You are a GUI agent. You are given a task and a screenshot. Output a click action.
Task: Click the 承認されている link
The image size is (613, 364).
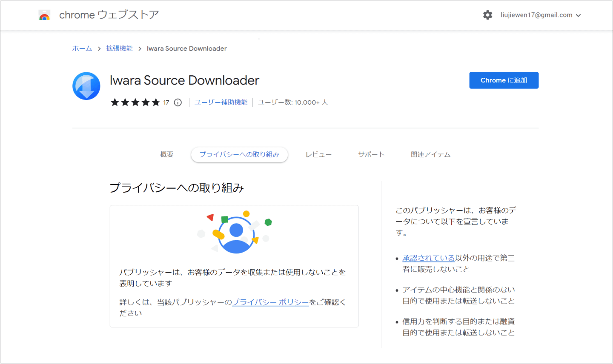pos(429,258)
